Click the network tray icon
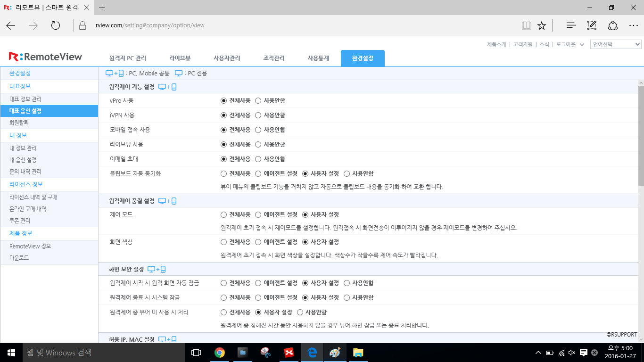 click(561, 353)
